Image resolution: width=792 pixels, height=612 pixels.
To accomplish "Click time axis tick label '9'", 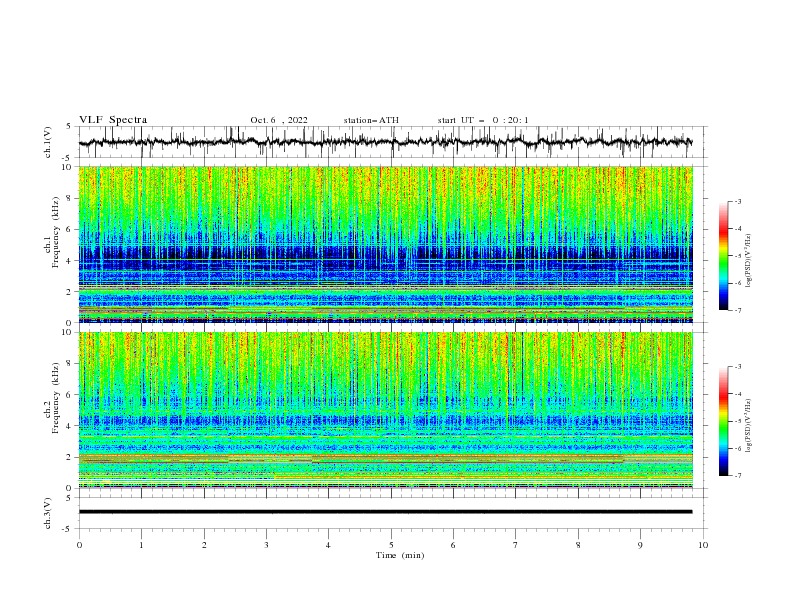I will pos(640,545).
